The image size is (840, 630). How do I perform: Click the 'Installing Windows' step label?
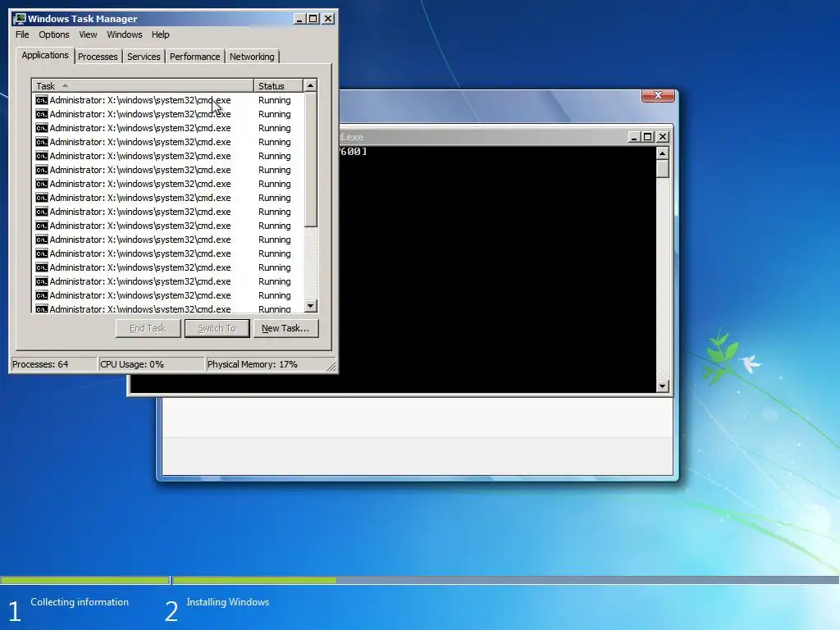pos(228,602)
